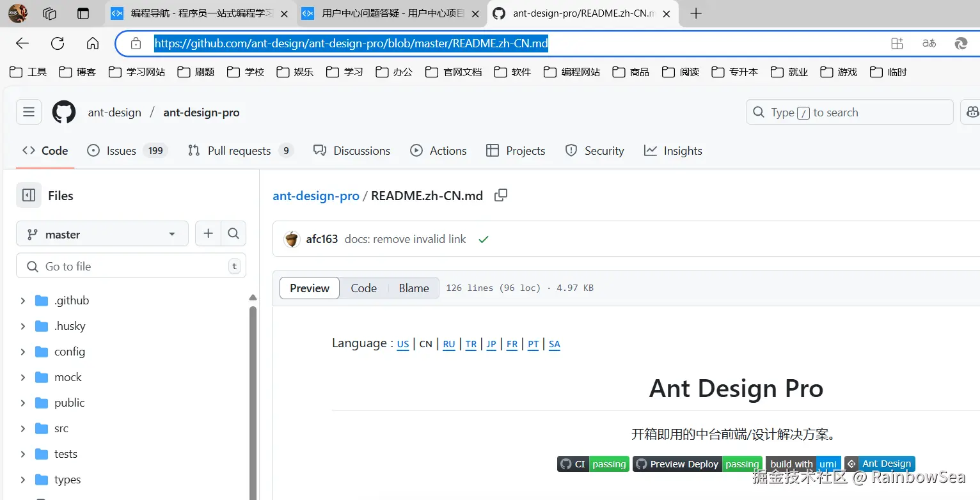This screenshot has width=980, height=500.
Task: Toggle the vertical tabs panel icon
Action: [83, 13]
